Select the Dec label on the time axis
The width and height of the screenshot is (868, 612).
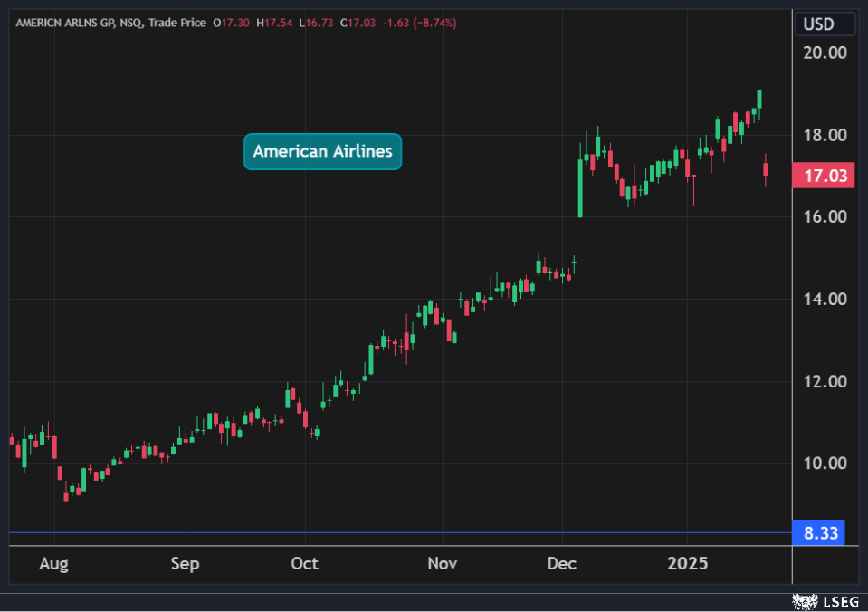(x=562, y=564)
